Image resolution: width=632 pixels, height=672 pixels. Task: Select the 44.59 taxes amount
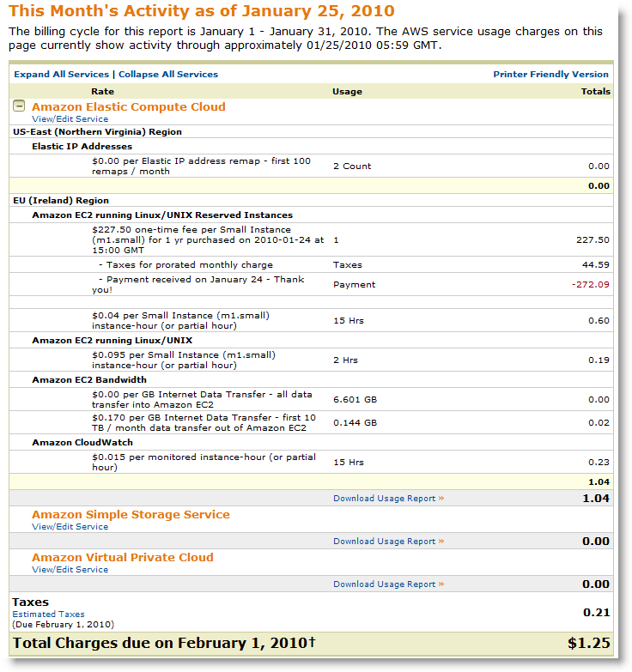click(596, 264)
